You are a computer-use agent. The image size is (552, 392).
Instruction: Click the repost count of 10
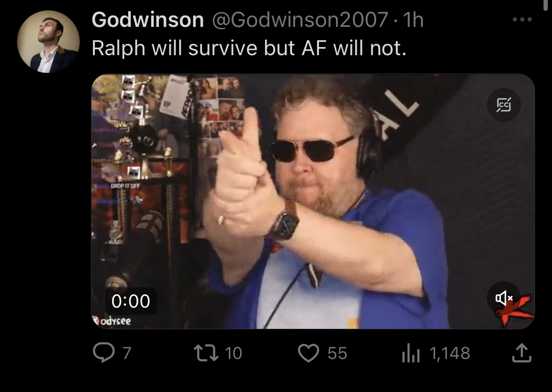click(x=233, y=353)
